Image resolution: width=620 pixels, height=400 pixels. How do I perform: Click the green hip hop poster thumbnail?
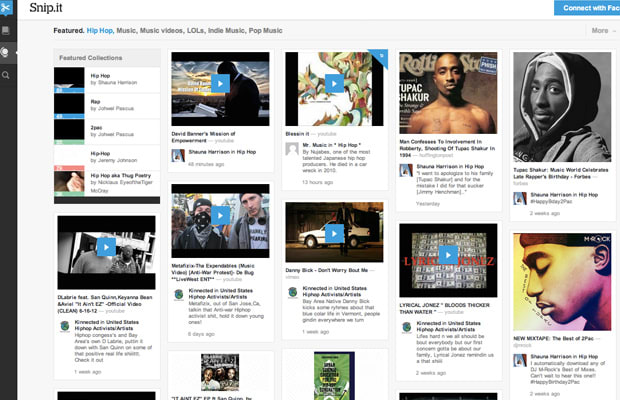coord(334,376)
